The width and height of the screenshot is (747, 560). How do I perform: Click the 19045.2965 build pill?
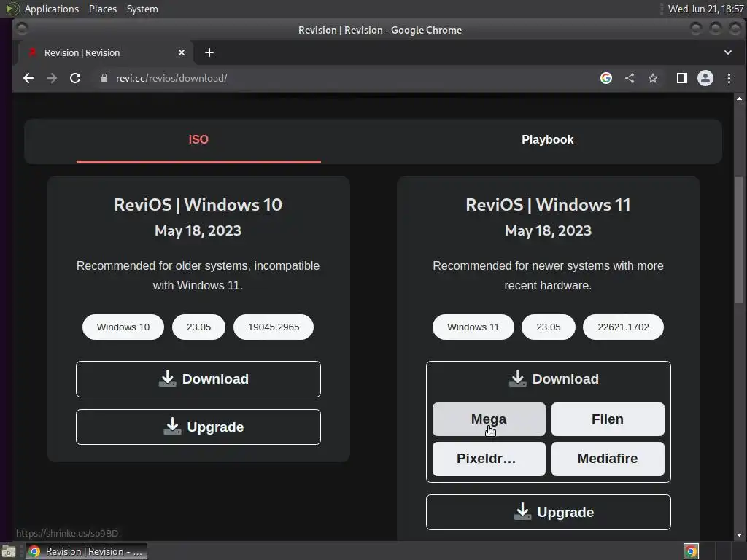[x=274, y=327]
